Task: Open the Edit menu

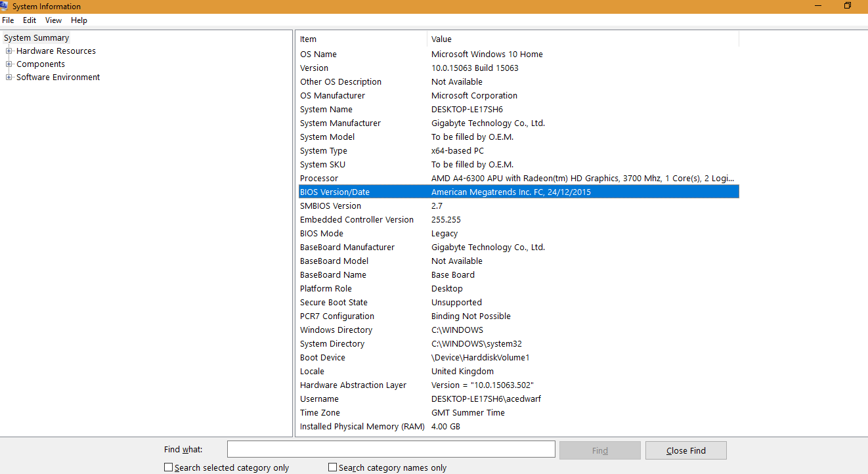Action: pyautogui.click(x=30, y=20)
